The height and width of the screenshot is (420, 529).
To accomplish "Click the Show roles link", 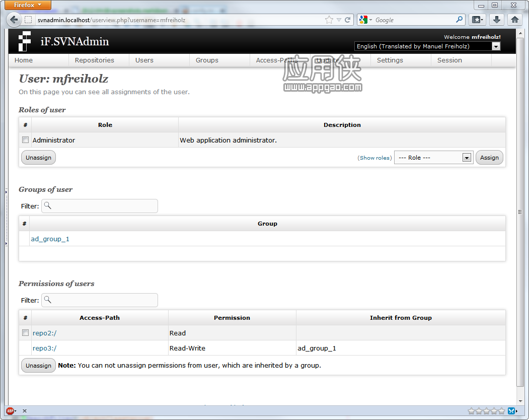I will (x=374, y=158).
